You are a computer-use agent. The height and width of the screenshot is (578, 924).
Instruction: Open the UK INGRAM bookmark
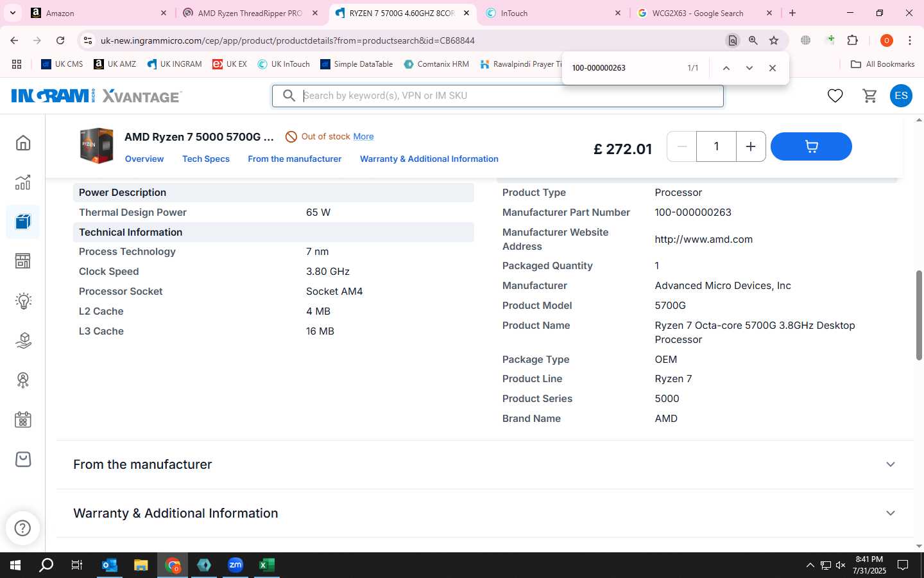click(175, 64)
